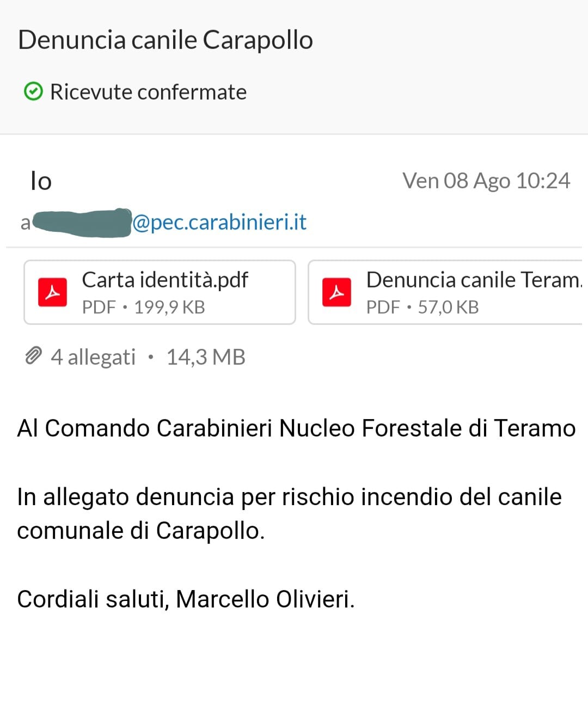
Task: Tap the redacted recipient name area
Action: 82,223
